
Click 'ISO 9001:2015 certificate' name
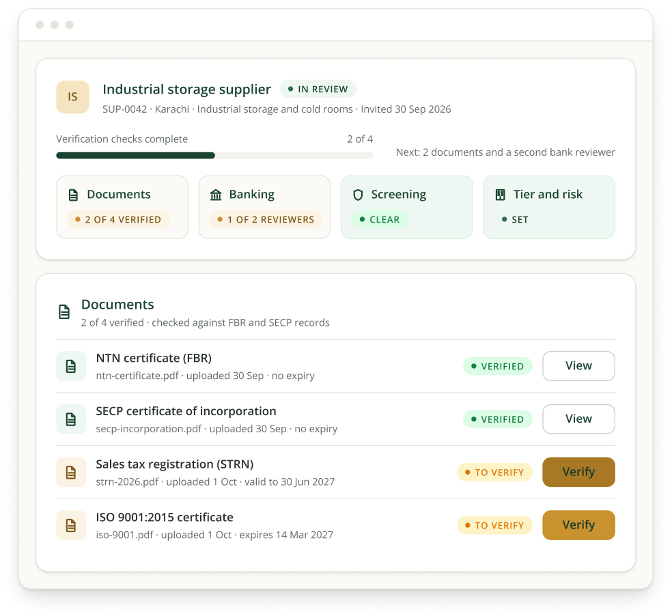pyautogui.click(x=165, y=518)
